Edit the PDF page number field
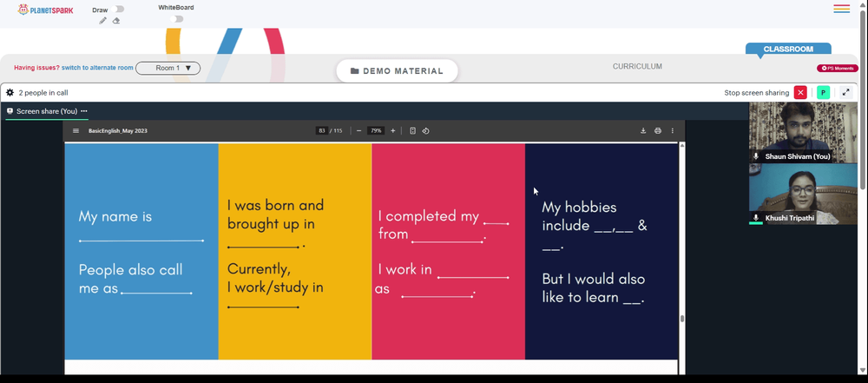 pos(322,131)
